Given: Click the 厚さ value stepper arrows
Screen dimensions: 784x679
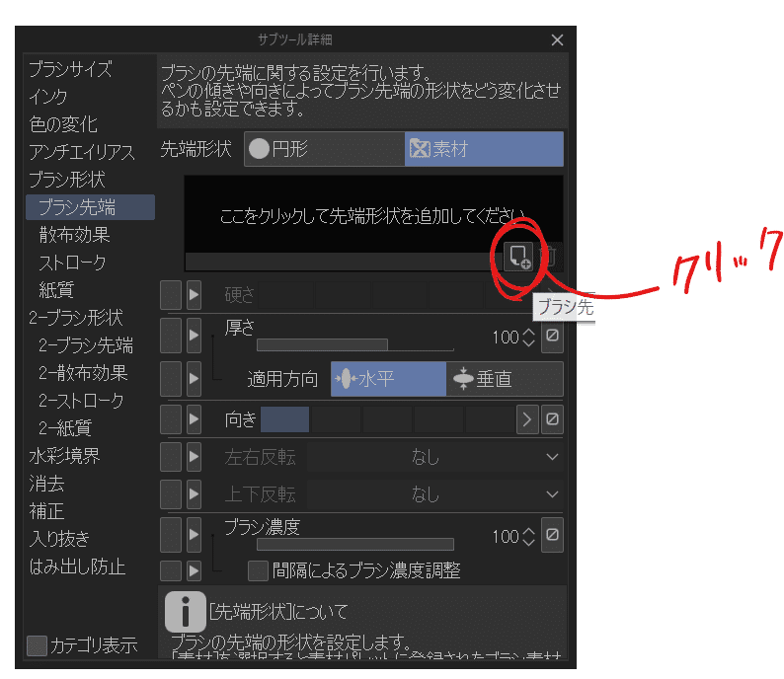Looking at the screenshot, I should point(528,338).
